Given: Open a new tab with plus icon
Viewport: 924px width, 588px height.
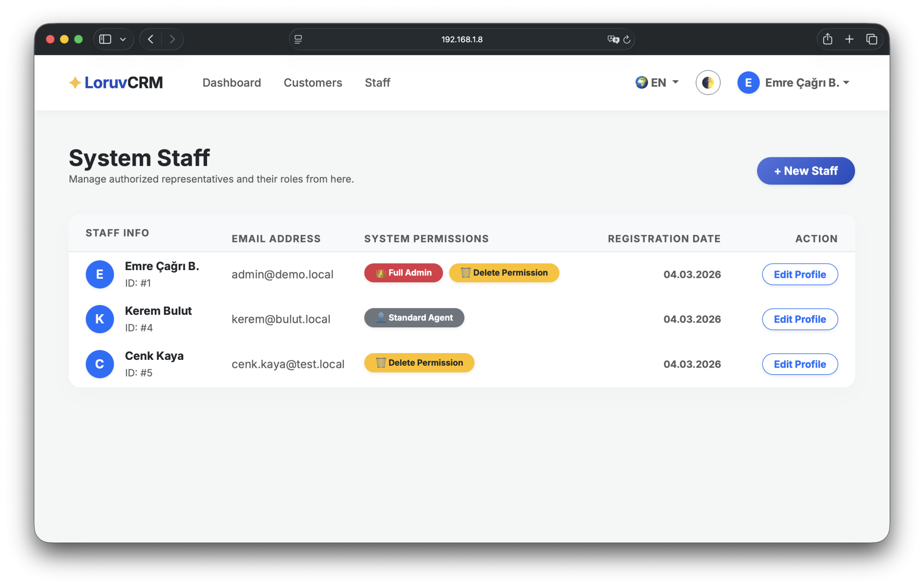Looking at the screenshot, I should tap(849, 39).
